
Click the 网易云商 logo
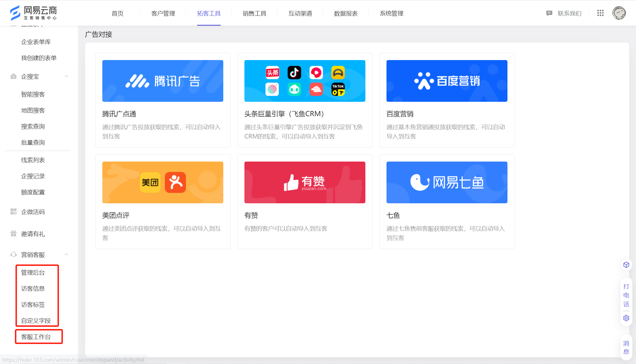click(x=33, y=13)
